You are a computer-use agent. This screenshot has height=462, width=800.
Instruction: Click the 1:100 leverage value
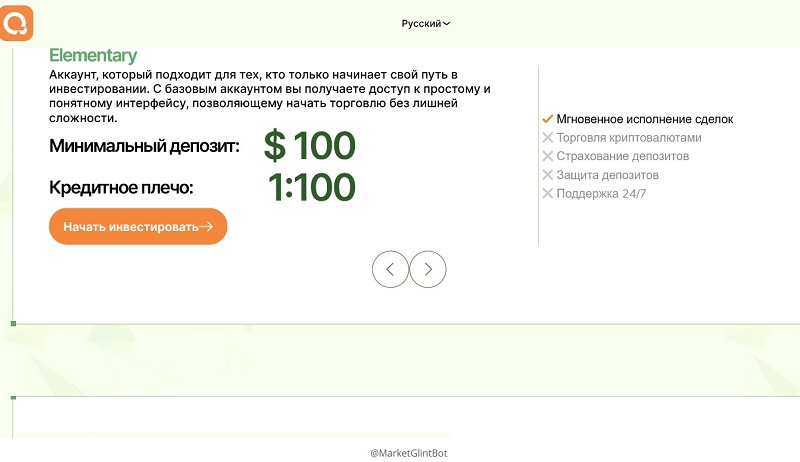[312, 187]
